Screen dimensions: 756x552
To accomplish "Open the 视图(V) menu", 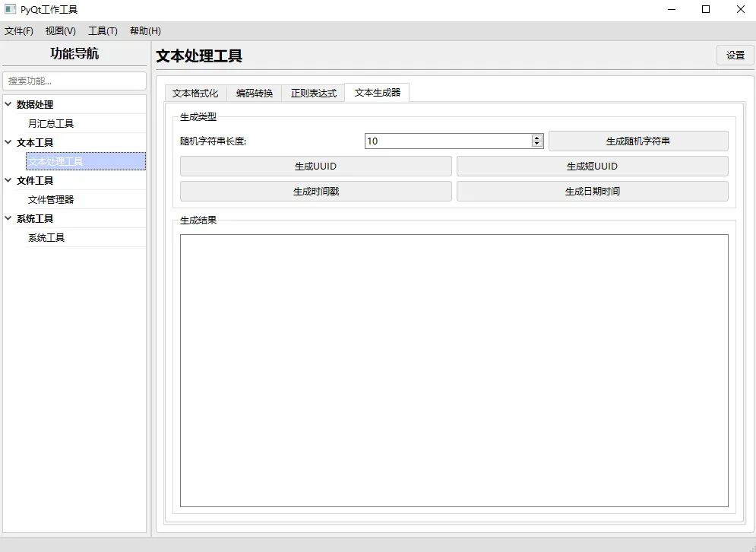I will click(x=61, y=31).
